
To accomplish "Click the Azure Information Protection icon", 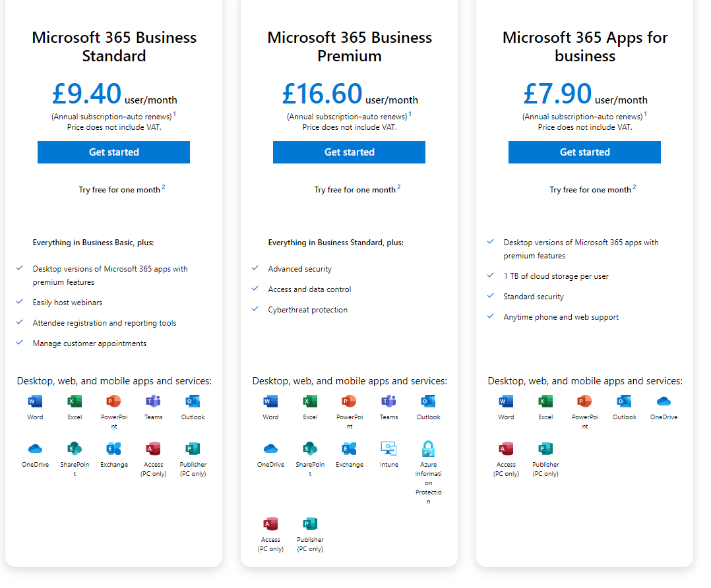I will tap(428, 449).
